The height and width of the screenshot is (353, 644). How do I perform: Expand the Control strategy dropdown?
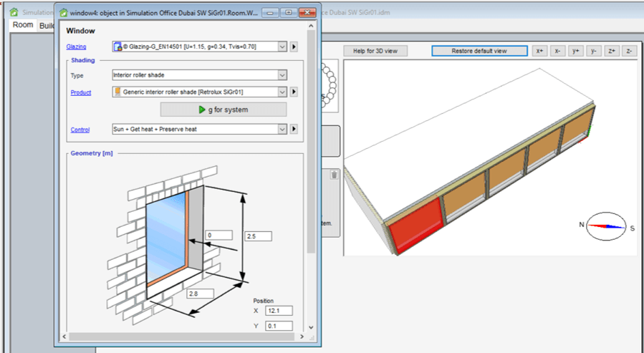pyautogui.click(x=282, y=130)
